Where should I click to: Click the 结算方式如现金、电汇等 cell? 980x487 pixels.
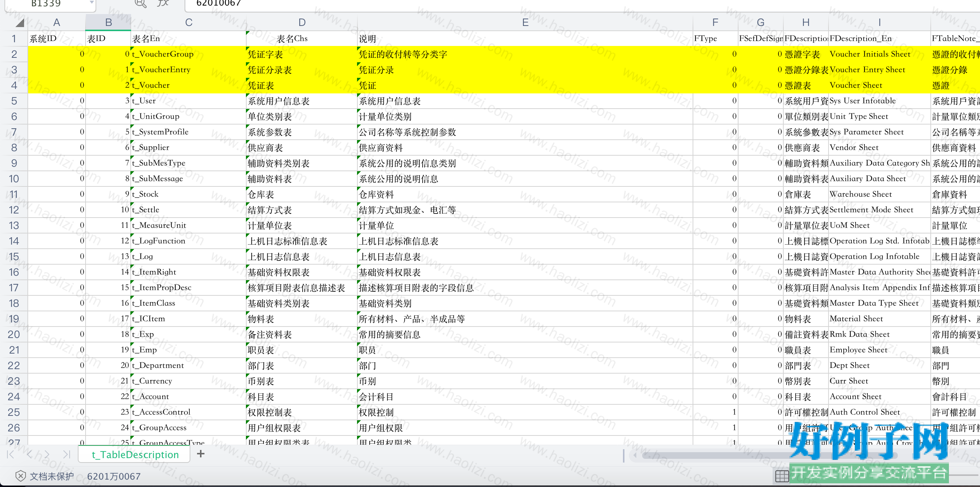525,210
